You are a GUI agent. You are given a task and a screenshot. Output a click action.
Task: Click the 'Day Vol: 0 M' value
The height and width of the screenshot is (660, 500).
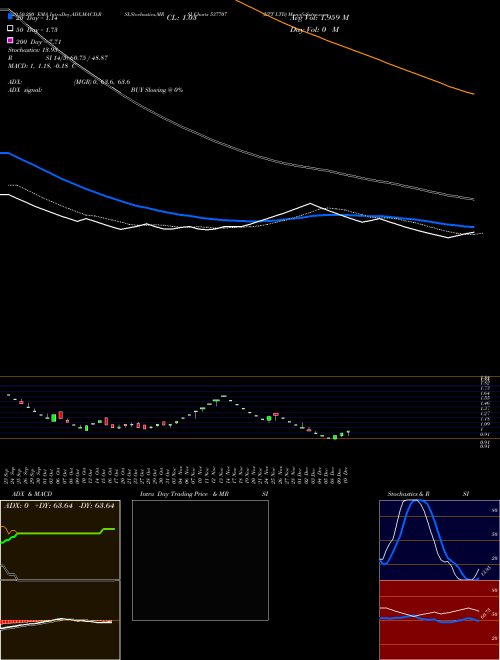(314, 29)
